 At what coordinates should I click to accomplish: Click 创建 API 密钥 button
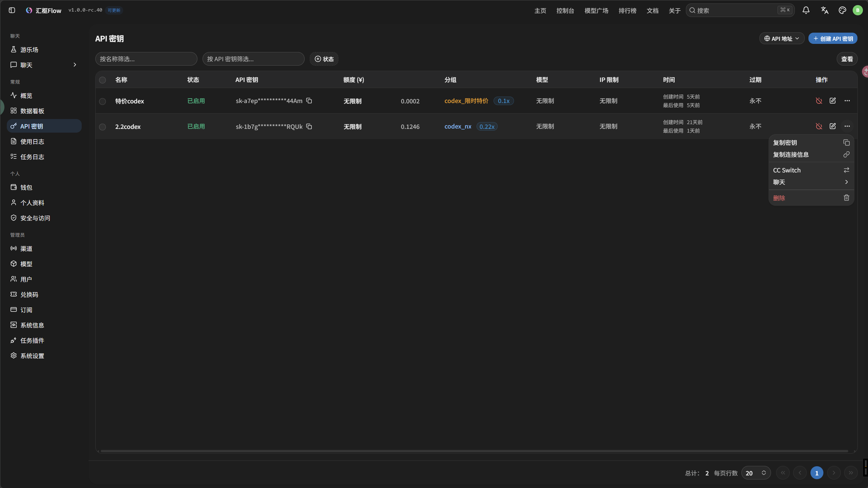pos(833,38)
